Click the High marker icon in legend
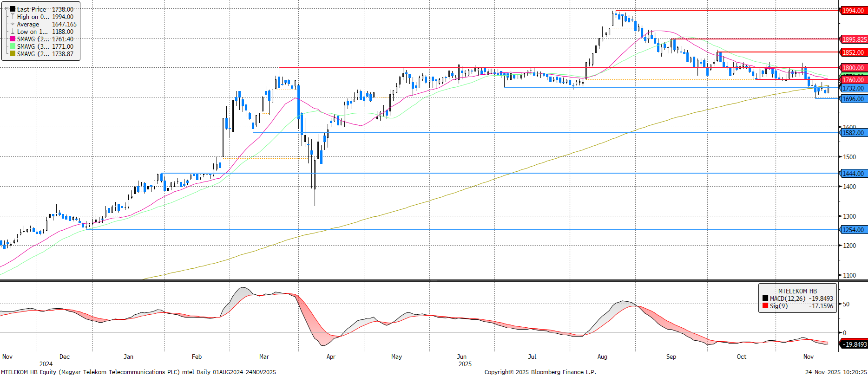The height and width of the screenshot is (376, 868). pyautogui.click(x=13, y=17)
